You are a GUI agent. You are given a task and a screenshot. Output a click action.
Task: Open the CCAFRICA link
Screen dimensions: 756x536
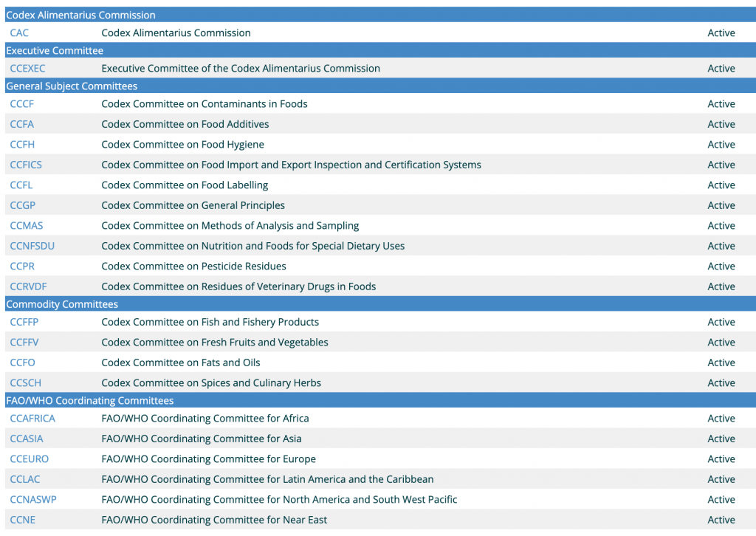[x=32, y=418]
